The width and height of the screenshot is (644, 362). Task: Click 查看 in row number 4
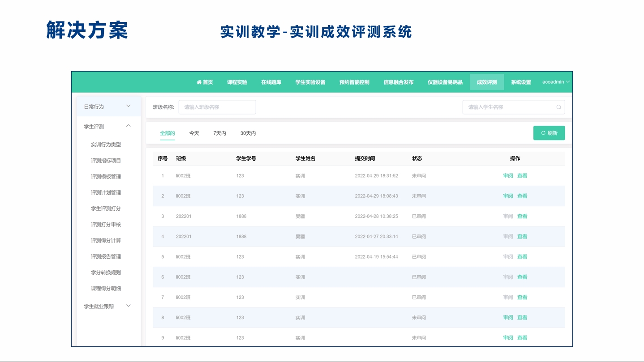(x=522, y=237)
